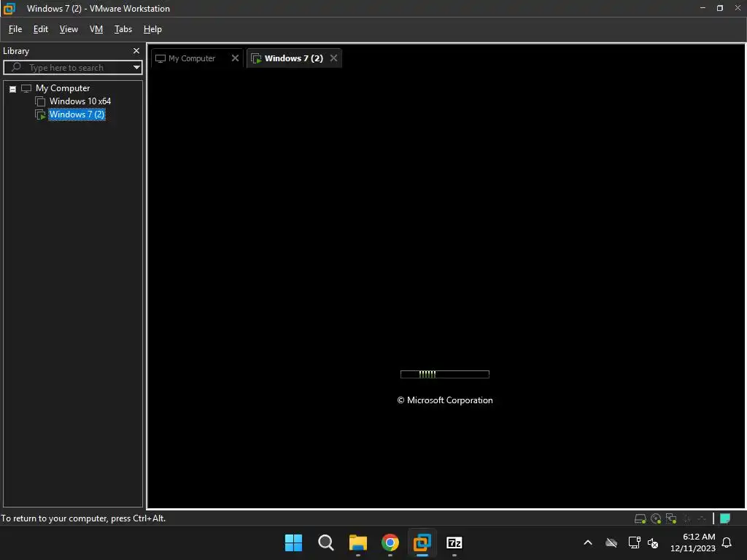
Task: Click the VMware Workstation title bar logo
Action: click(9, 9)
